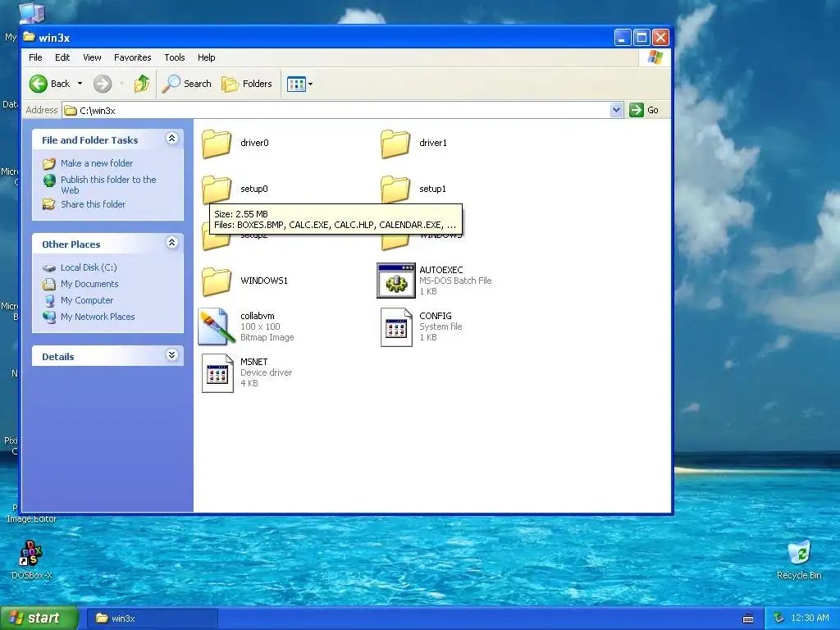Click the win3x taskbar button
Image resolution: width=840 pixels, height=630 pixels.
pyautogui.click(x=152, y=619)
